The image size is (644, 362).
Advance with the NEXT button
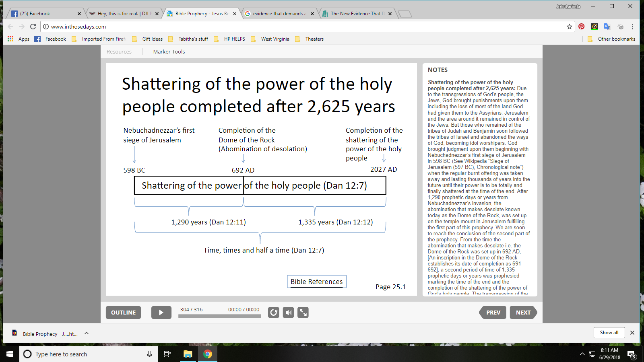523,313
